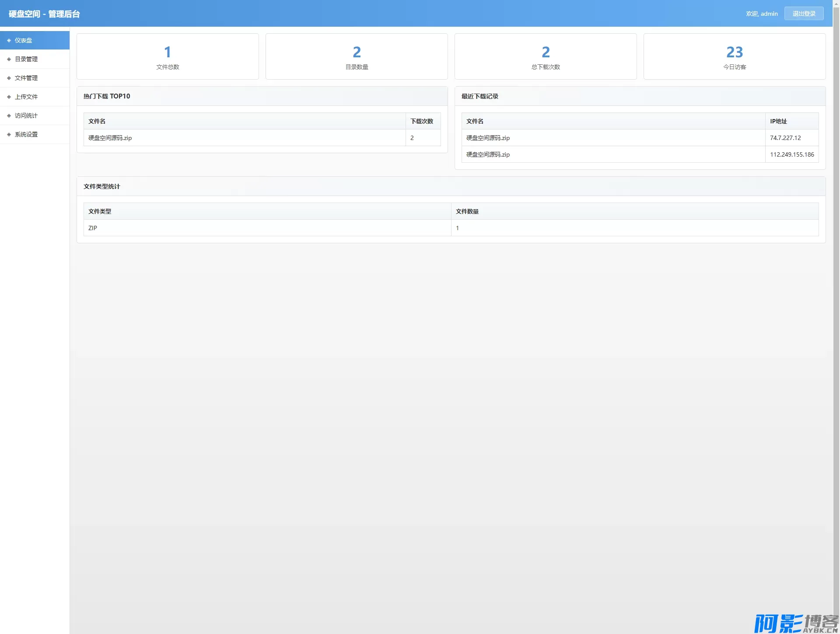This screenshot has height=634, width=840.
Task: Click the 文件总数 statistic card
Action: [168, 56]
